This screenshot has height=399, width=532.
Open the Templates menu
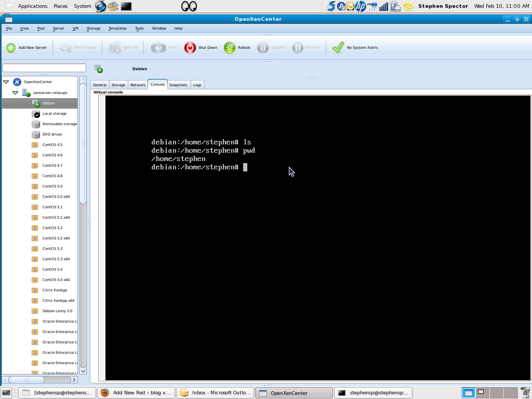(x=117, y=29)
